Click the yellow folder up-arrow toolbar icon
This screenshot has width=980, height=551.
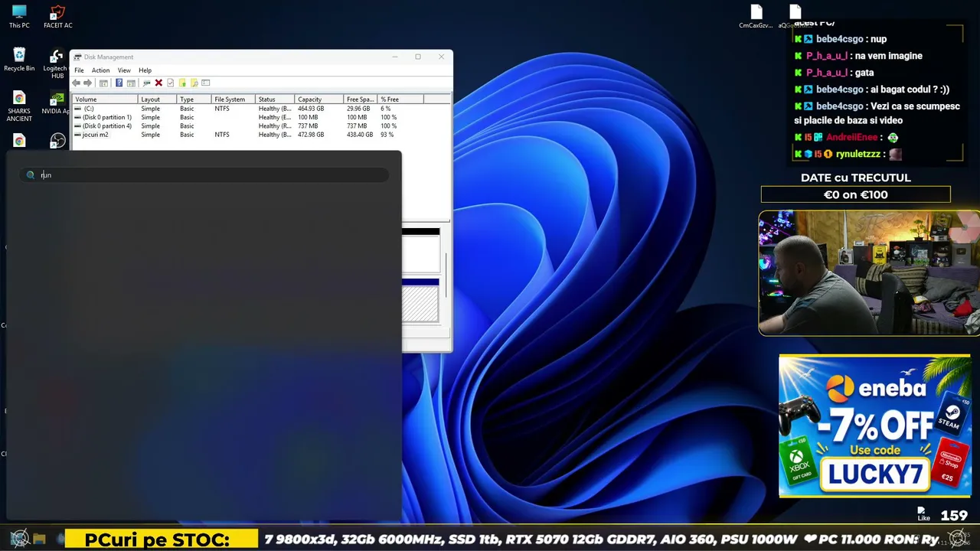pyautogui.click(x=182, y=83)
